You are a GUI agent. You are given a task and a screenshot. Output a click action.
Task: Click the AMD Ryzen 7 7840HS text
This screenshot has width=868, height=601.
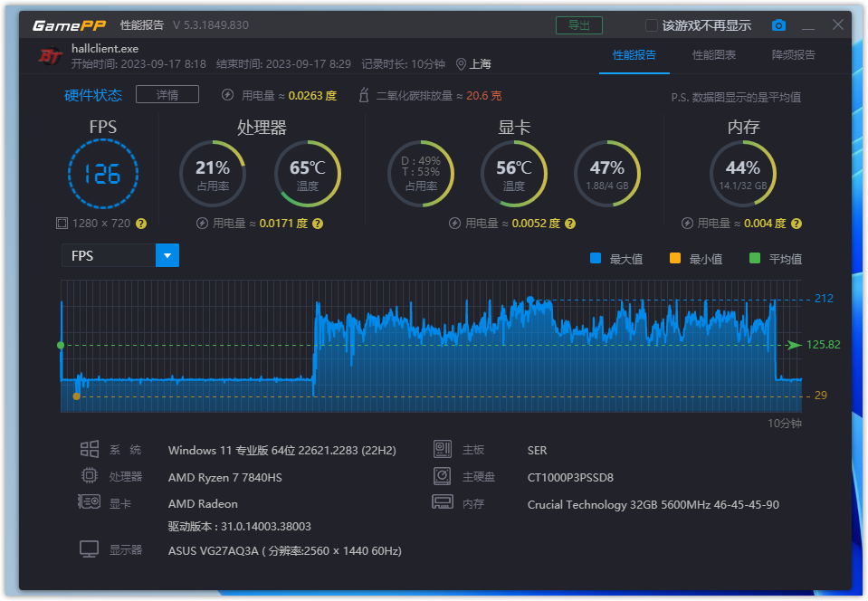[225, 477]
